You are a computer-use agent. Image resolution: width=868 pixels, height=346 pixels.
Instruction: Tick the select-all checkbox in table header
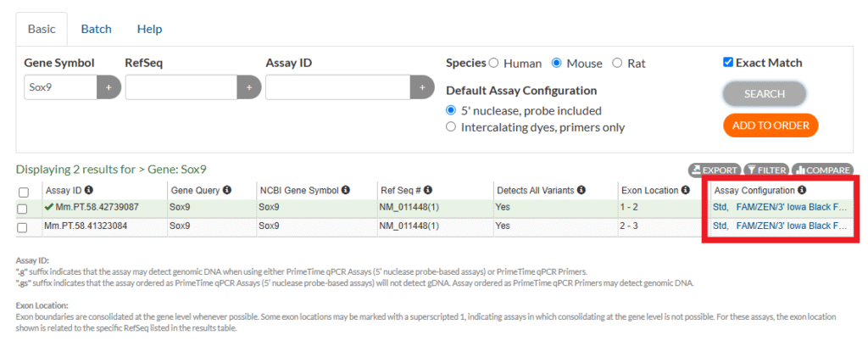pyautogui.click(x=24, y=192)
